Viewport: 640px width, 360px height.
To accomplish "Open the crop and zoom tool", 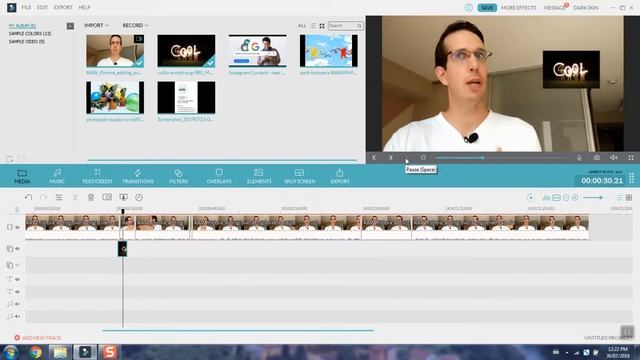I will (x=107, y=198).
